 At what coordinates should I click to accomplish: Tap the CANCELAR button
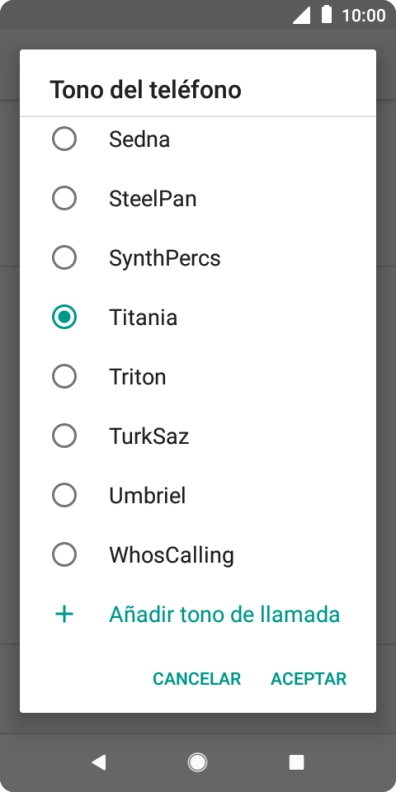(197, 679)
